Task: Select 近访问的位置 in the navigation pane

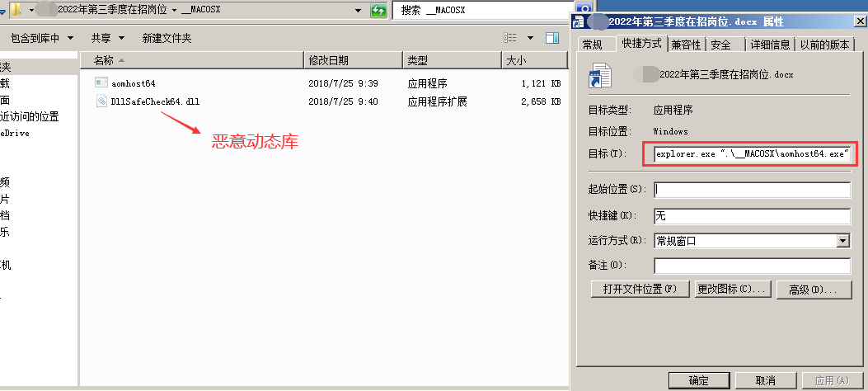Action: (30, 116)
